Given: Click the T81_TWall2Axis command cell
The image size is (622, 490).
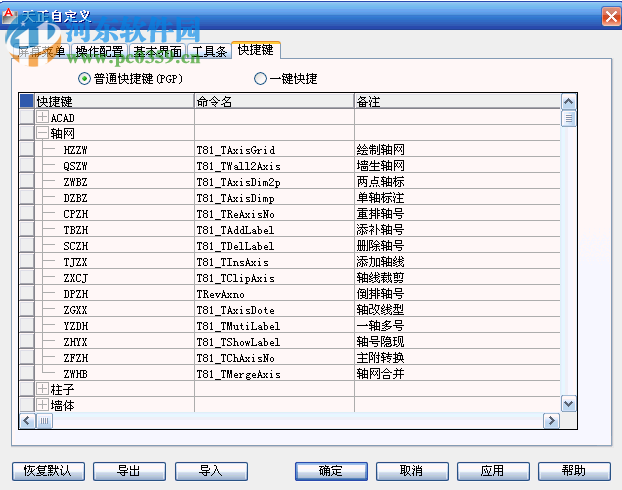Looking at the screenshot, I should coord(274,166).
